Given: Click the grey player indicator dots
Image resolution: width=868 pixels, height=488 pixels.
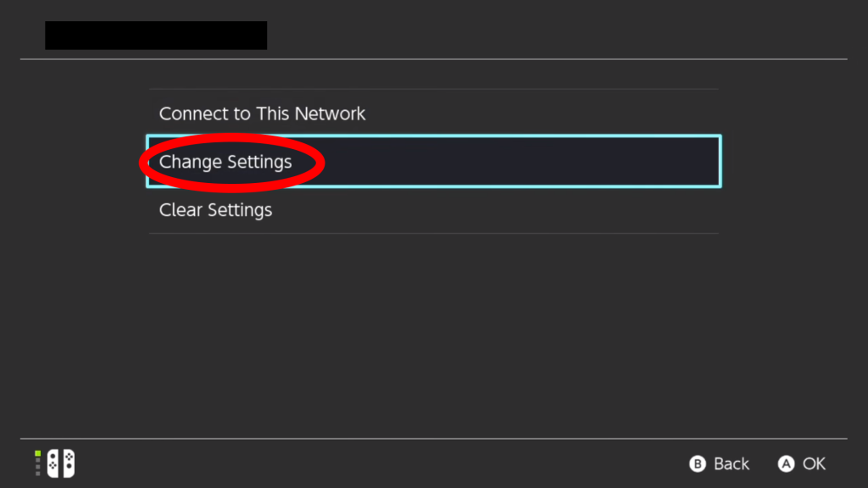Looking at the screenshot, I should tap(37, 468).
